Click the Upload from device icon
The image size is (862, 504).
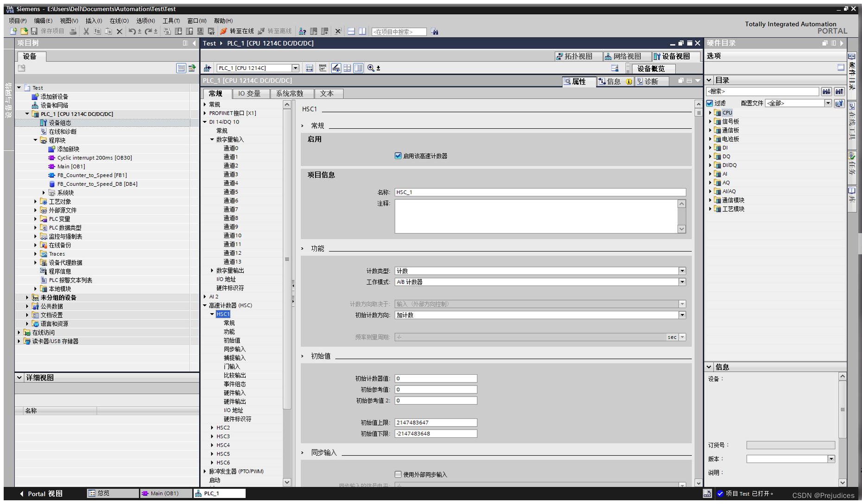190,31
